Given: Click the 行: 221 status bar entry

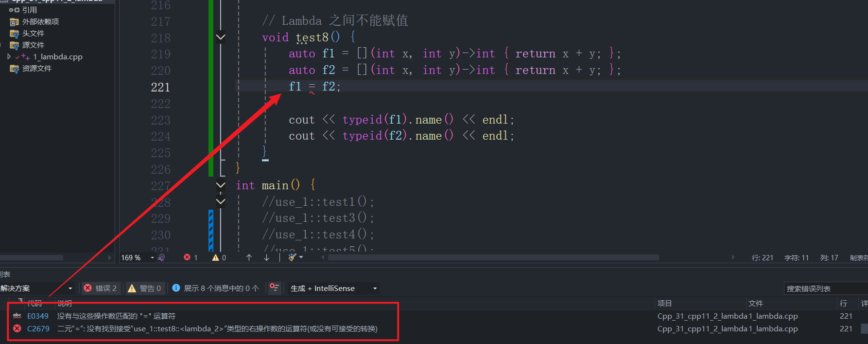Looking at the screenshot, I should (762, 257).
